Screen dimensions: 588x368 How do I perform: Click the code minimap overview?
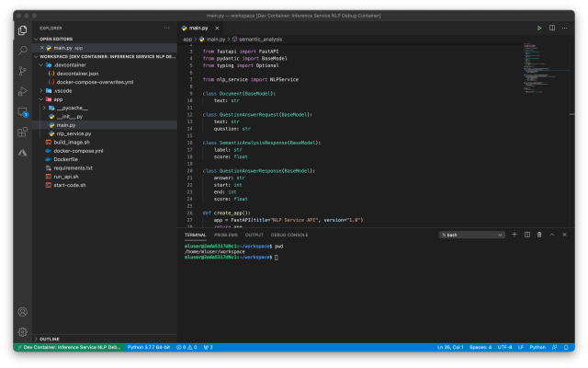(x=545, y=67)
